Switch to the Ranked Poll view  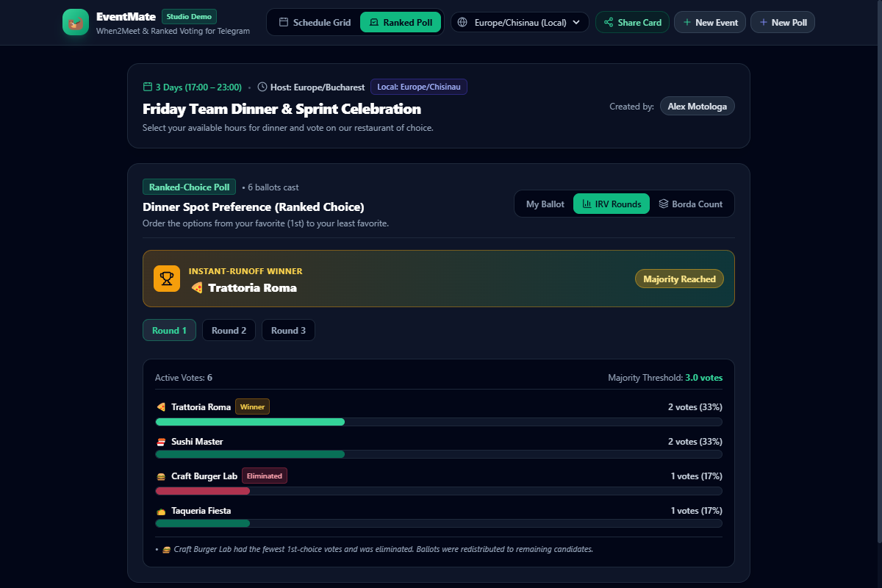pos(401,22)
